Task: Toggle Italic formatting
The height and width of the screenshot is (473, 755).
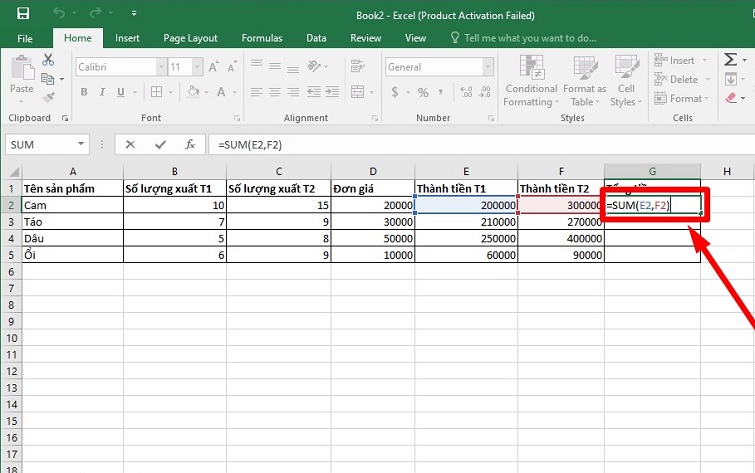Action: point(102,92)
